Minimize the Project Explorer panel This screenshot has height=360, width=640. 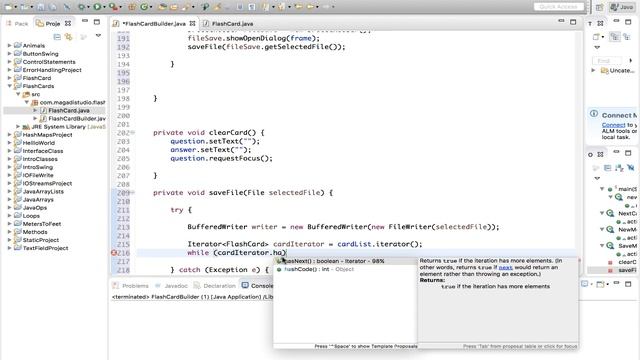click(84, 21)
